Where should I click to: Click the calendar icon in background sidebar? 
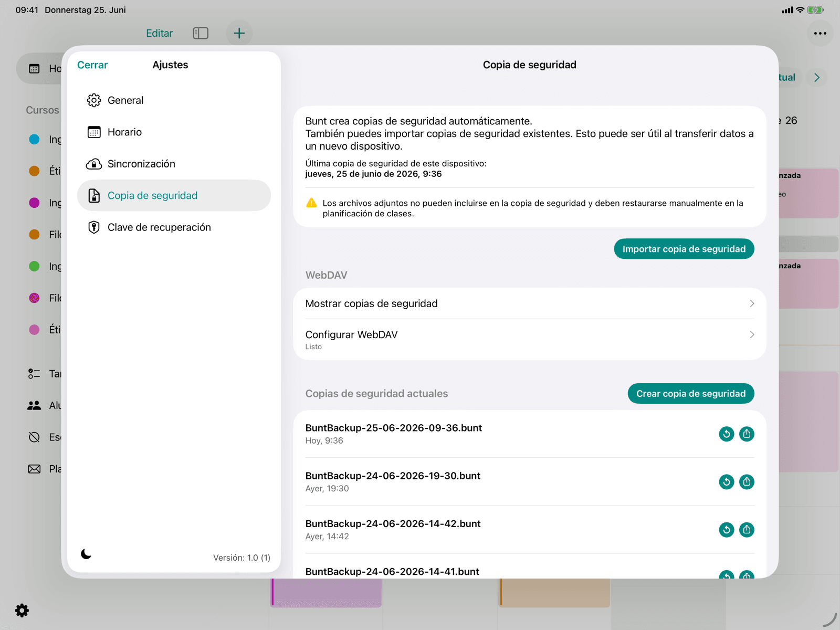[34, 69]
